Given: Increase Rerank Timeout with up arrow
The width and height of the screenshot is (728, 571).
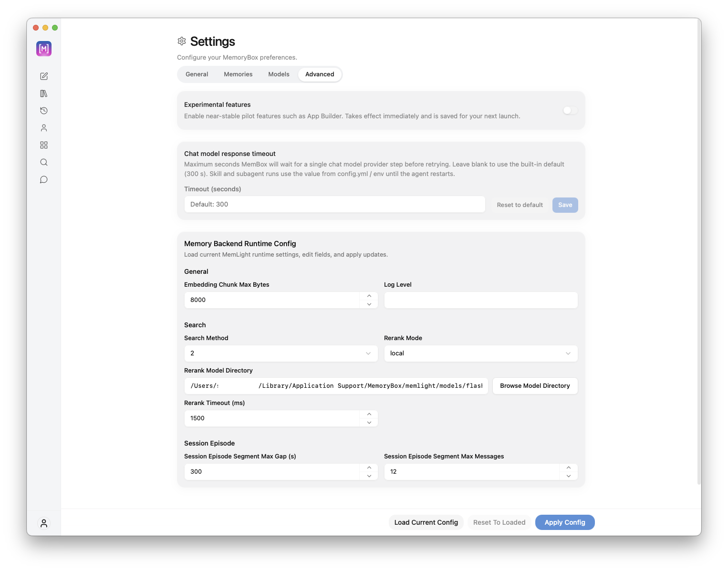Looking at the screenshot, I should point(369,415).
